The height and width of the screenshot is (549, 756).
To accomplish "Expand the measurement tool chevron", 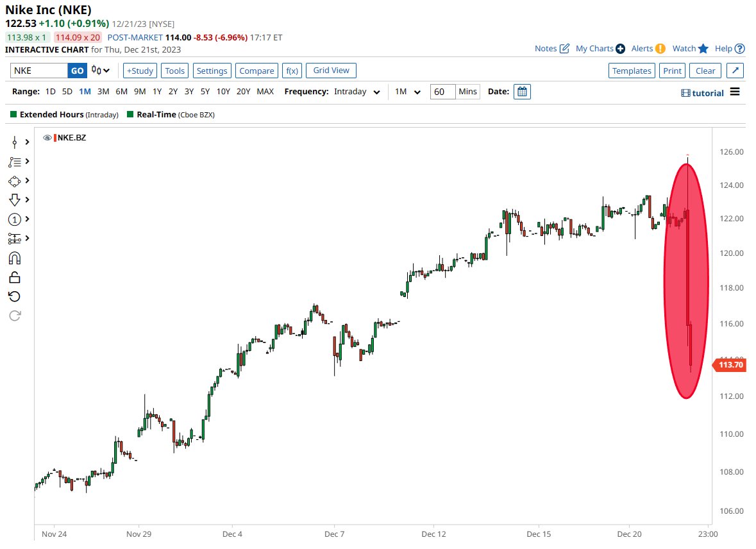I will pos(28,239).
